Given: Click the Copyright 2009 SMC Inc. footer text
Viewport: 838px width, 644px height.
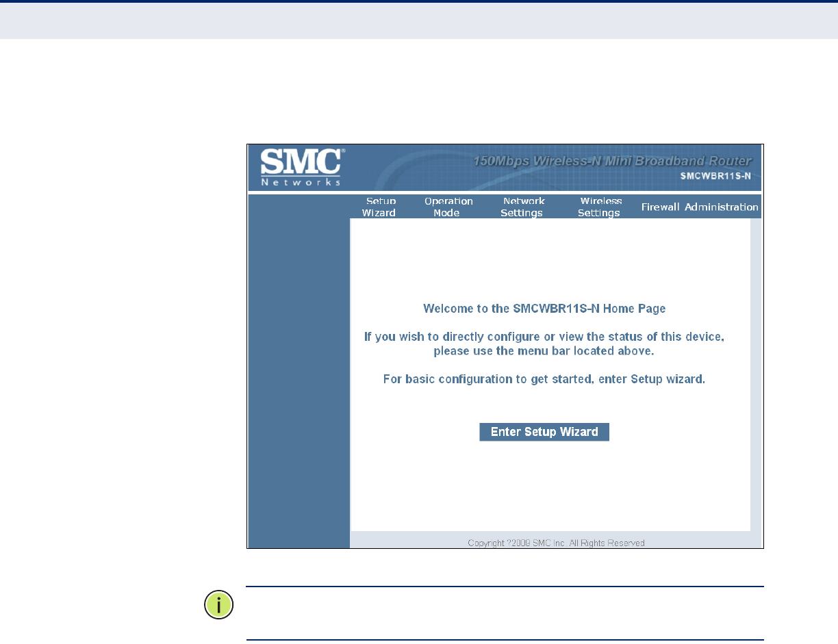Looking at the screenshot, I should [x=556, y=543].
